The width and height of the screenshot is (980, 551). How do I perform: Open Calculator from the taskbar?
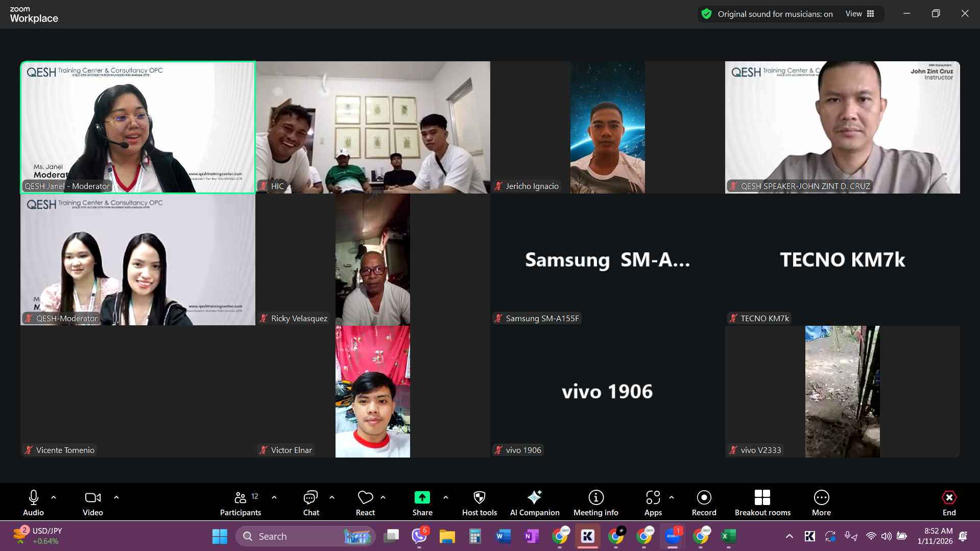[475, 536]
